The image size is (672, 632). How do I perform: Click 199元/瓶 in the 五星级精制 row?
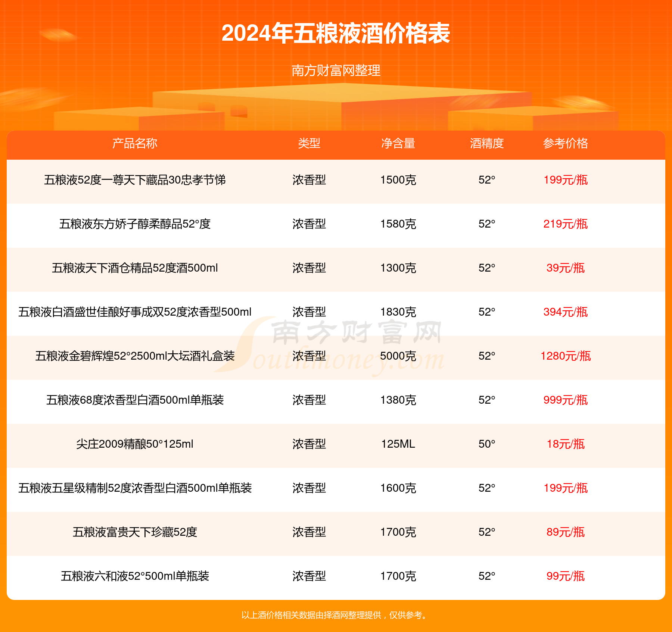(x=566, y=488)
